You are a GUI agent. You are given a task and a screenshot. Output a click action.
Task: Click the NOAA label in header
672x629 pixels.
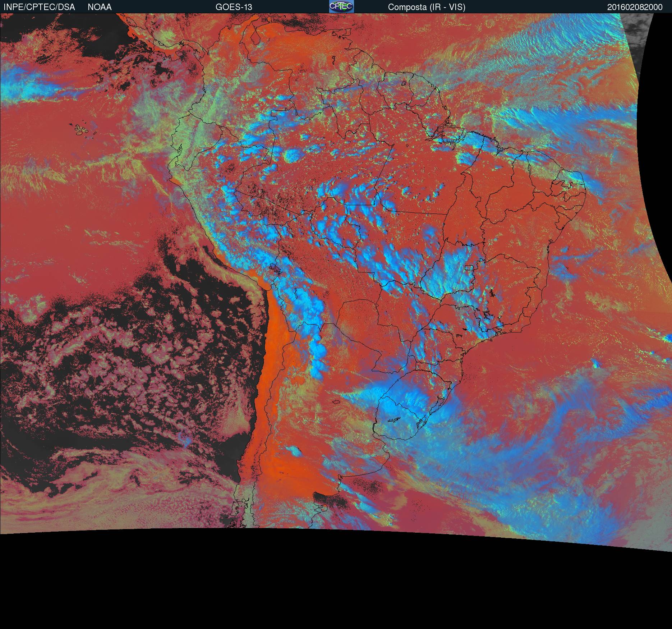[100, 7]
